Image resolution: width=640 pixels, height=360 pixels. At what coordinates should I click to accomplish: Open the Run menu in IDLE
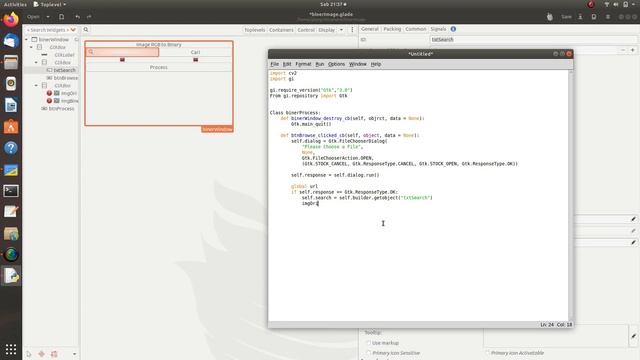[320, 64]
